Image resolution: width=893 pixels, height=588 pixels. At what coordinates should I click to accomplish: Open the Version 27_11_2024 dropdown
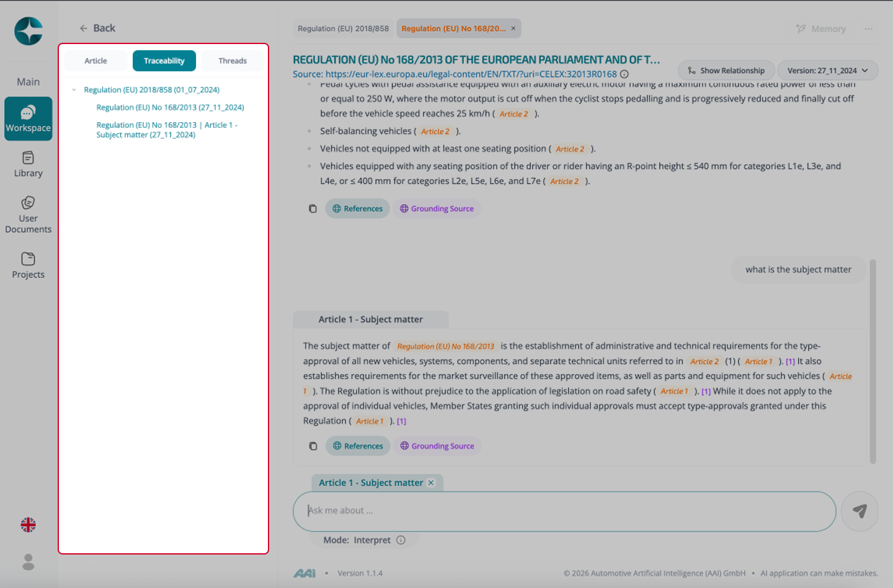tap(827, 71)
